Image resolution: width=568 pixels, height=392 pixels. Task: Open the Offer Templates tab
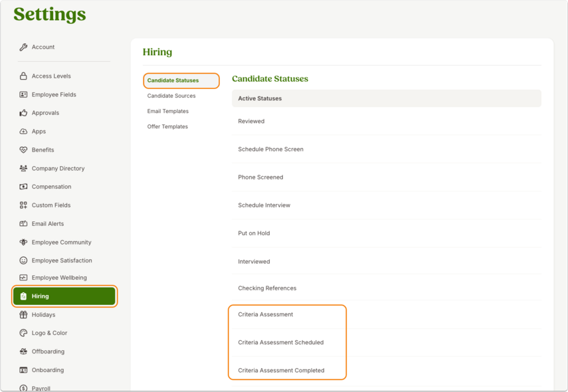(167, 126)
